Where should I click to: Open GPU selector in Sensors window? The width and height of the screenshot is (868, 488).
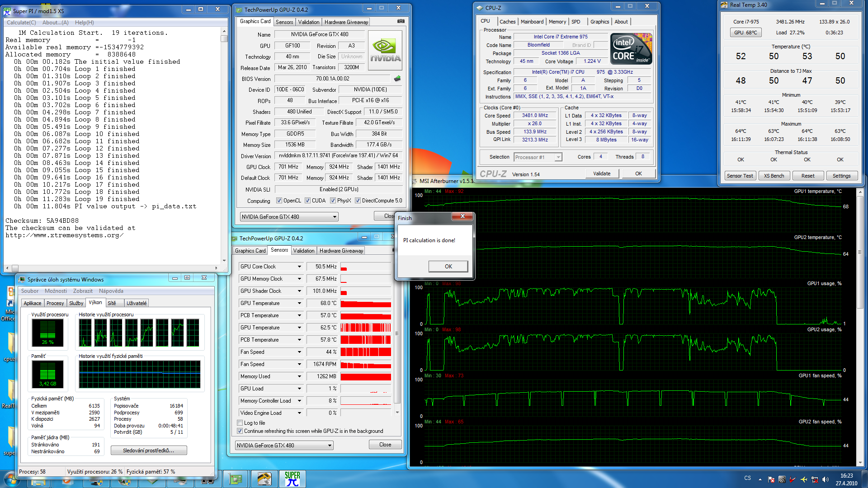(284, 446)
